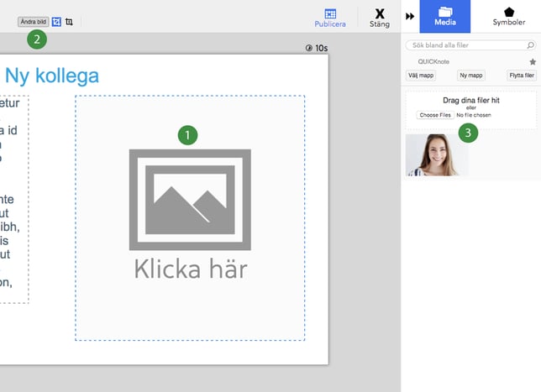Click the Publicera calendar icon
The height and width of the screenshot is (392, 541).
pos(330,13)
